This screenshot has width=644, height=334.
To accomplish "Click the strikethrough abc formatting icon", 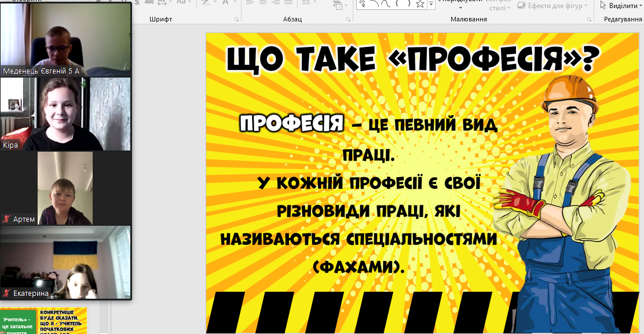I will pyautogui.click(x=149, y=2).
